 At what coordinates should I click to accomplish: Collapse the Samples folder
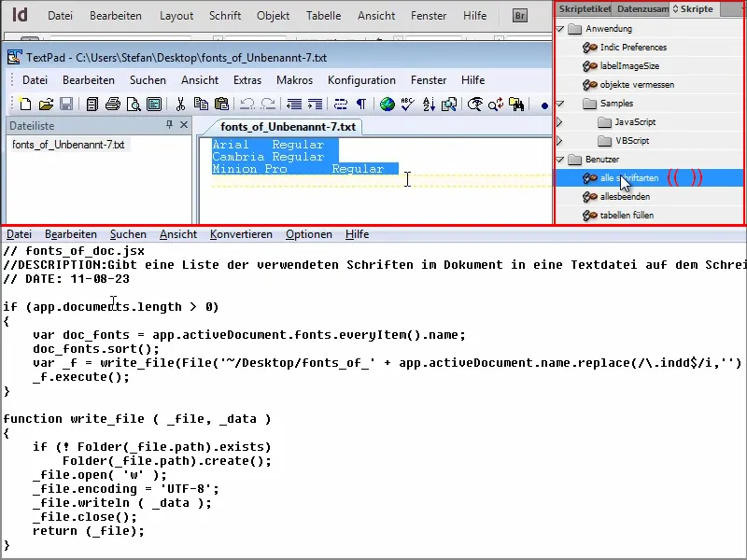click(x=560, y=104)
